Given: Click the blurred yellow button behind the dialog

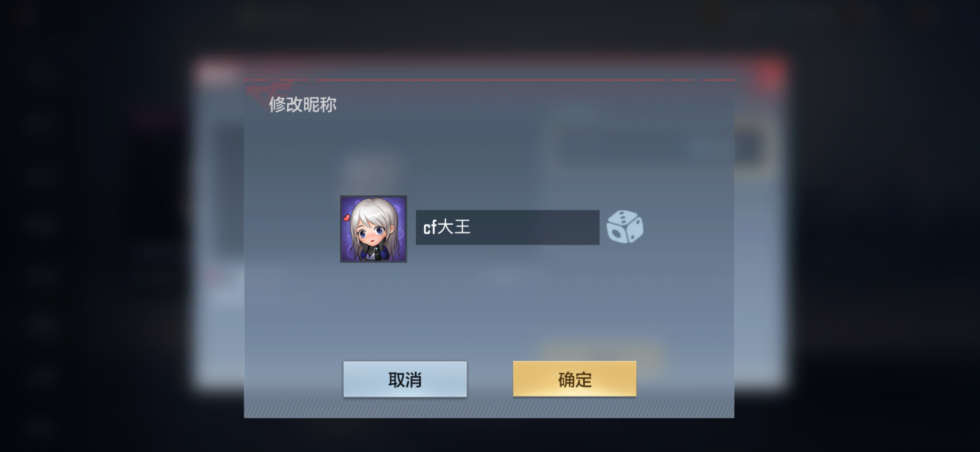Looking at the screenshot, I should (x=599, y=356).
